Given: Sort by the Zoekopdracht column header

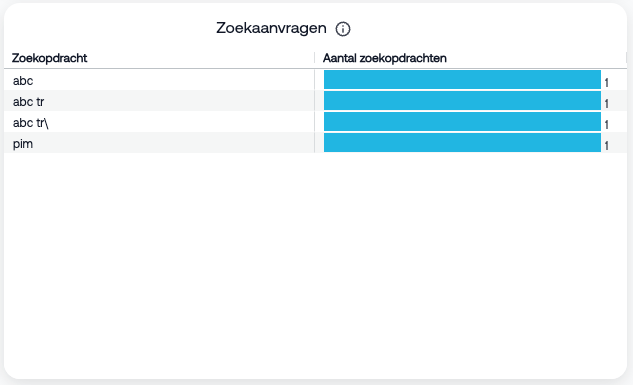Looking at the screenshot, I should (49, 58).
